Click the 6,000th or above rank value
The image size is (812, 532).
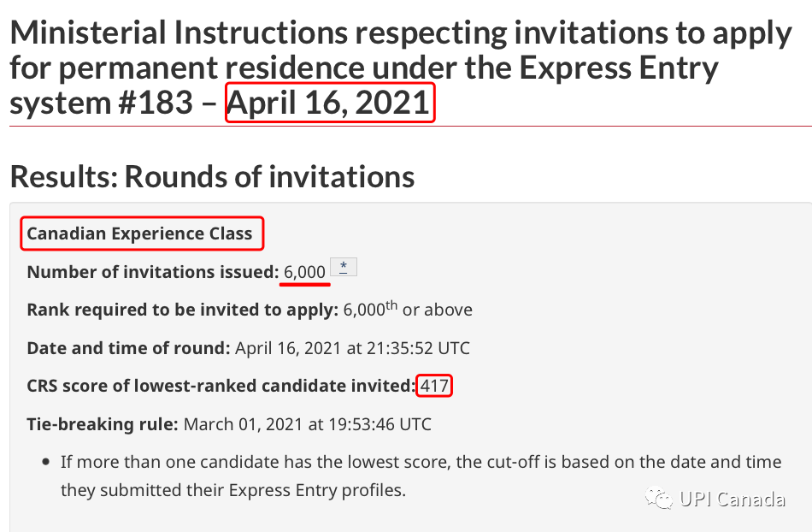pyautogui.click(x=408, y=310)
